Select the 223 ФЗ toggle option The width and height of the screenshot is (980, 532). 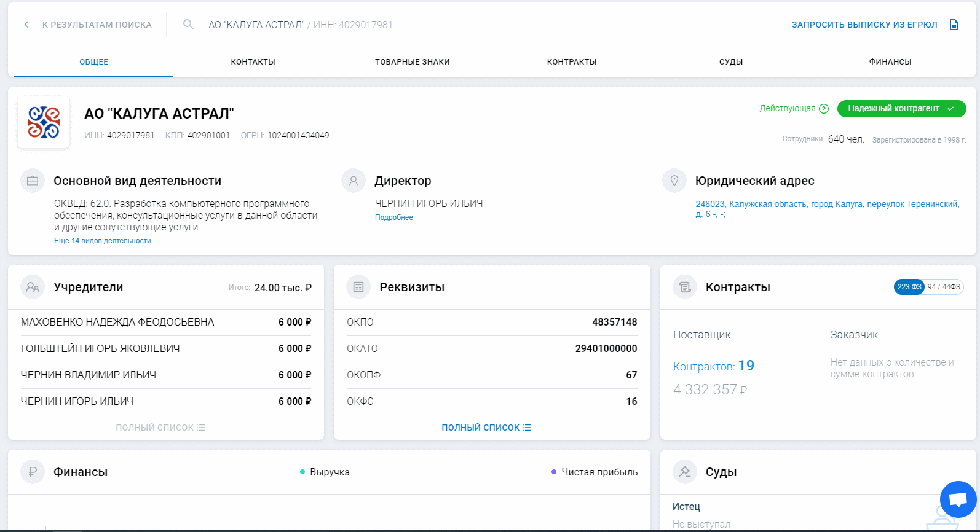[x=909, y=287]
